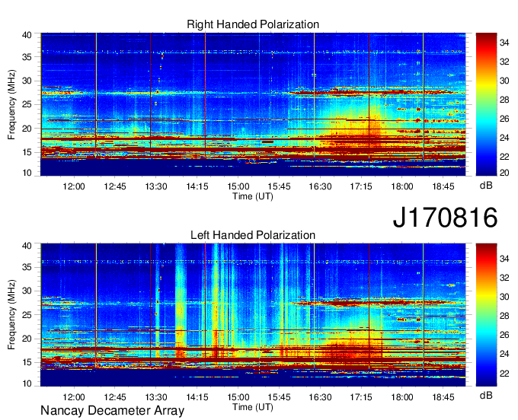Click the "20" frequency tick on the top plot
The height and width of the screenshot is (420, 518).
point(27,129)
